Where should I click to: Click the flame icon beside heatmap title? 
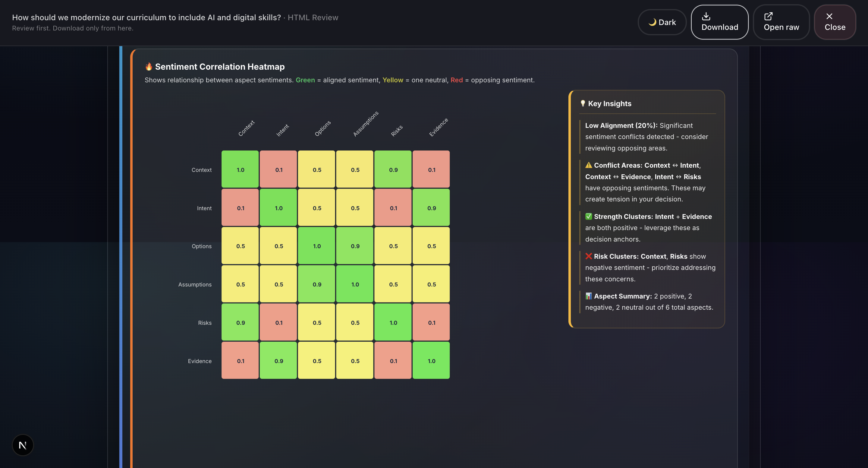(149, 66)
